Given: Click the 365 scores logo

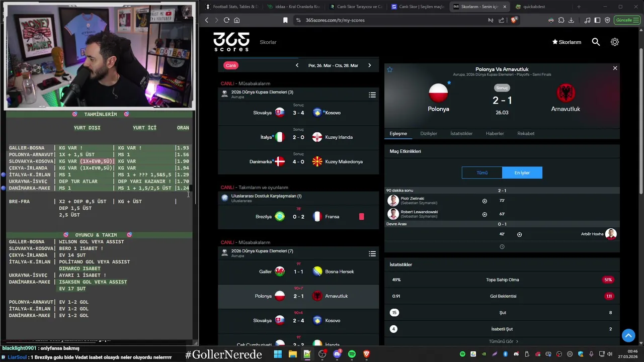Looking at the screenshot, I should [x=231, y=42].
